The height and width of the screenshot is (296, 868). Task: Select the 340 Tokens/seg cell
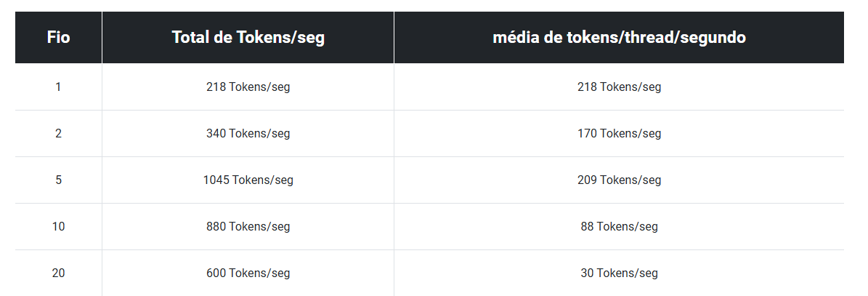click(x=248, y=134)
